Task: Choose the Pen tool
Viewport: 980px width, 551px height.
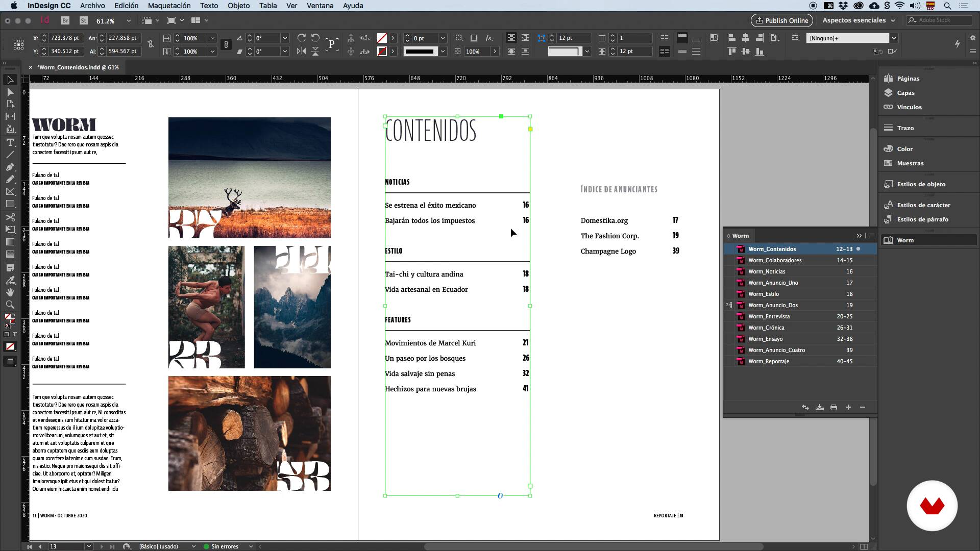Action: click(x=10, y=167)
